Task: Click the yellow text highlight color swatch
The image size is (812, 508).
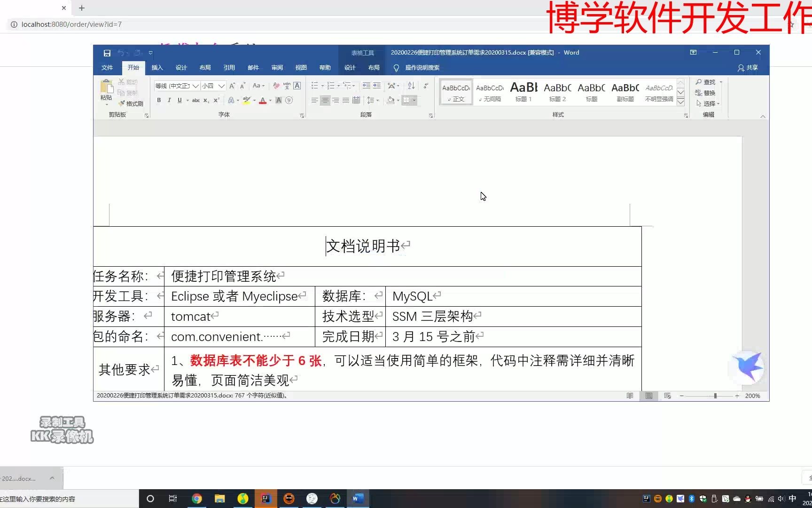Action: click(247, 100)
